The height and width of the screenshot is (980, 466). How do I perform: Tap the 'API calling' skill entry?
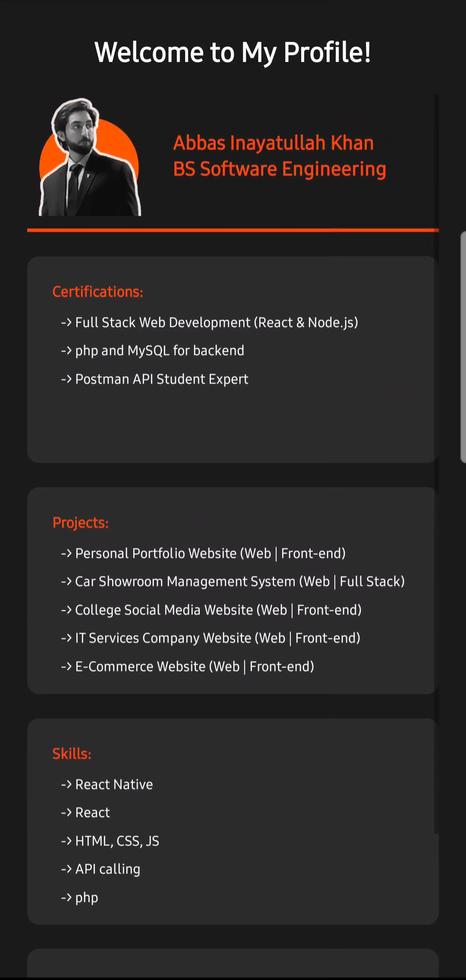(x=107, y=869)
